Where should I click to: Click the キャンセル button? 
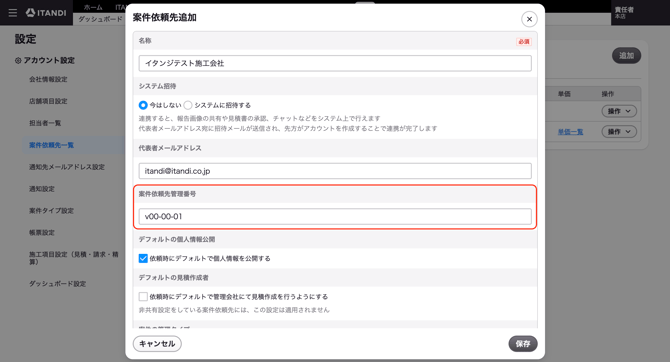(x=157, y=344)
